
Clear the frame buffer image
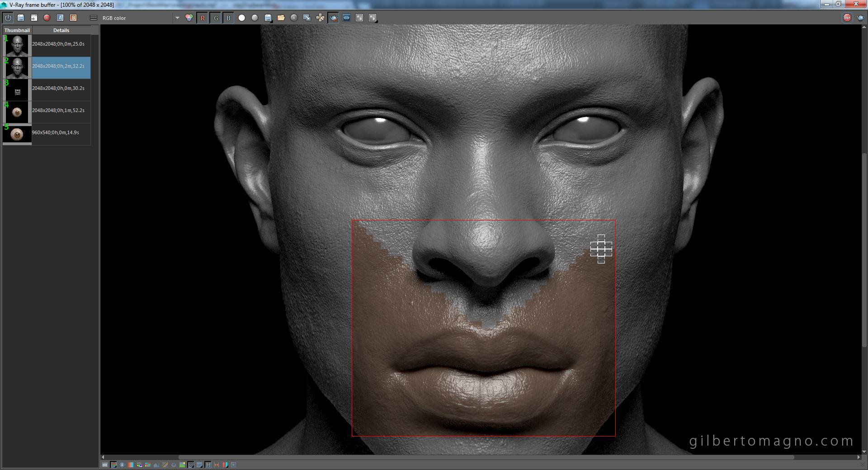tap(294, 18)
